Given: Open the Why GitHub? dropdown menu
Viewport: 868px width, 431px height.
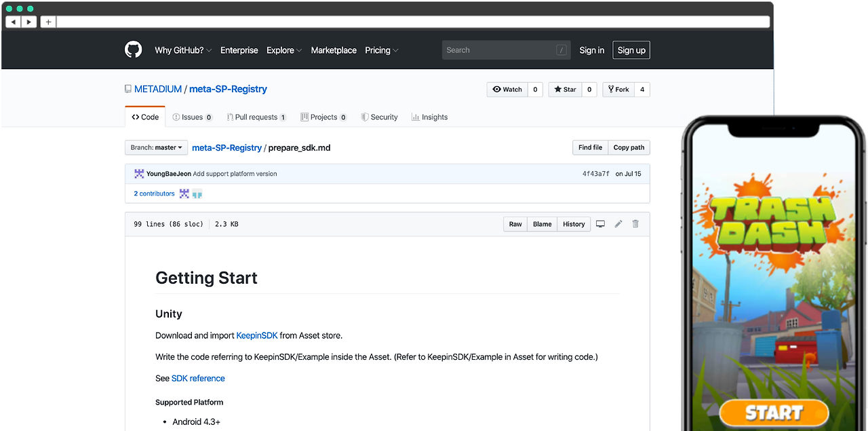Looking at the screenshot, I should [x=183, y=50].
